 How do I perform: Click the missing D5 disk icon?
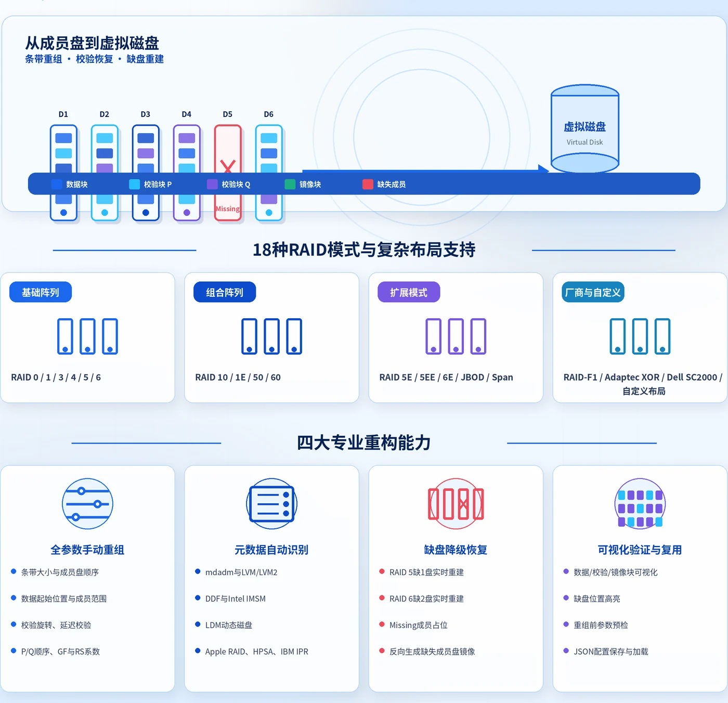pyautogui.click(x=228, y=173)
